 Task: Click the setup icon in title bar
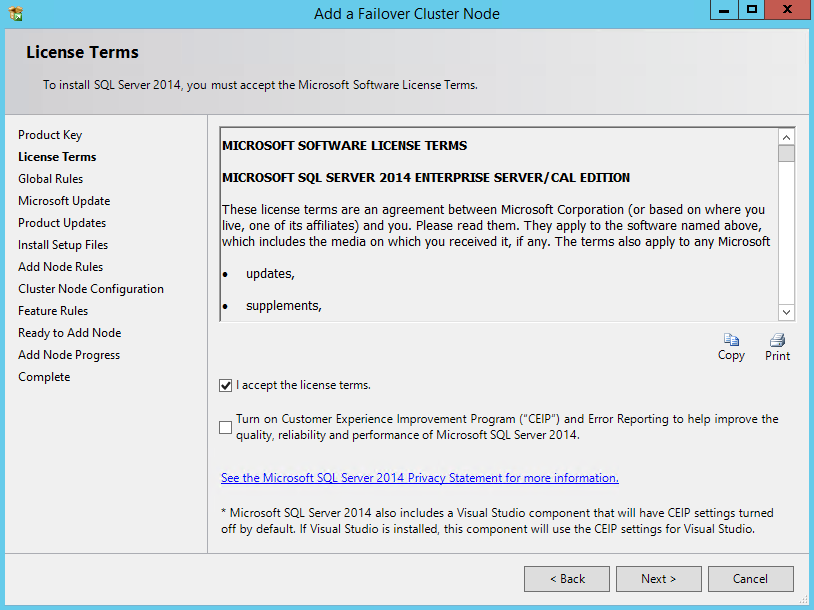coord(15,14)
